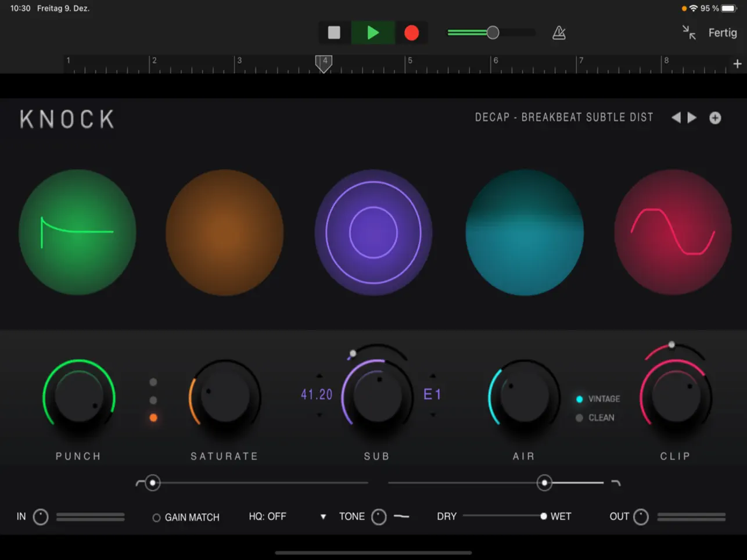This screenshot has height=560, width=747.
Task: Click the purple Sub rings orb
Action: pyautogui.click(x=373, y=232)
